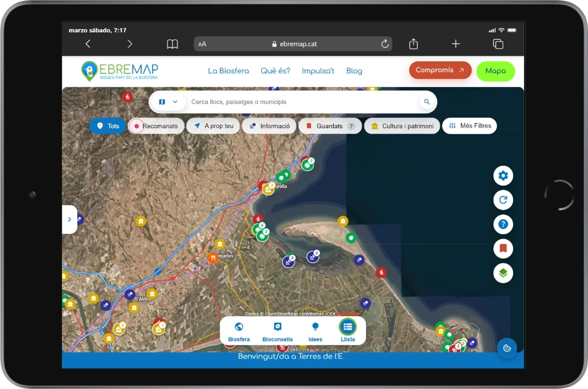Image resolution: width=588 pixels, height=389 pixels.
Task: Open Més Filtres options
Action: point(469,126)
